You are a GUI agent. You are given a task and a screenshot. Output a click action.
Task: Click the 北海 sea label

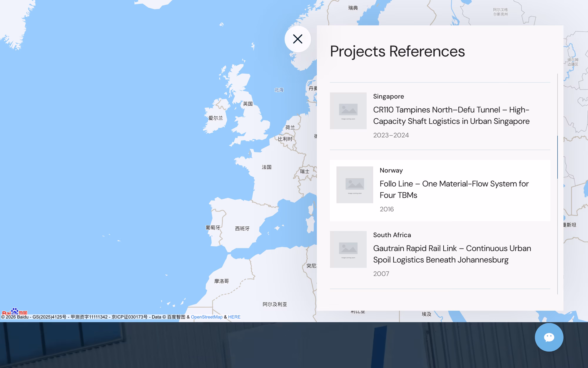click(279, 90)
